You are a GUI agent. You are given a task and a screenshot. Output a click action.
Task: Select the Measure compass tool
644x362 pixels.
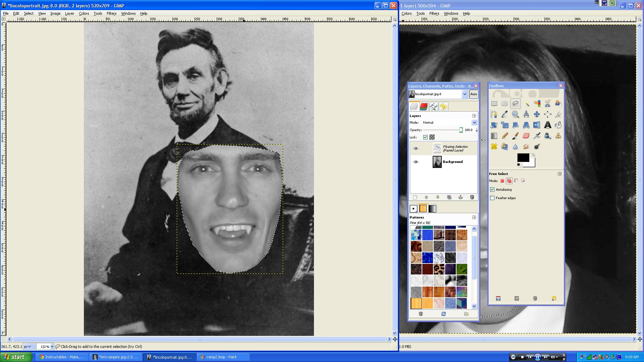click(526, 114)
